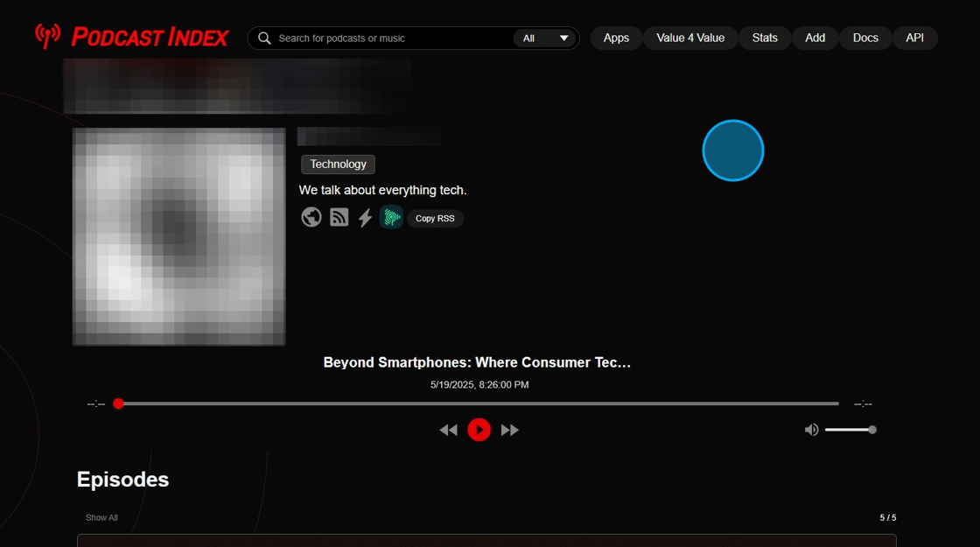Click the Episodes heading
This screenshot has width=980, height=547.
[122, 480]
